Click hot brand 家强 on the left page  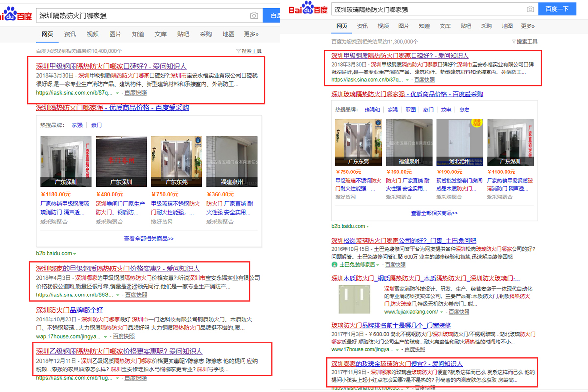77,125
